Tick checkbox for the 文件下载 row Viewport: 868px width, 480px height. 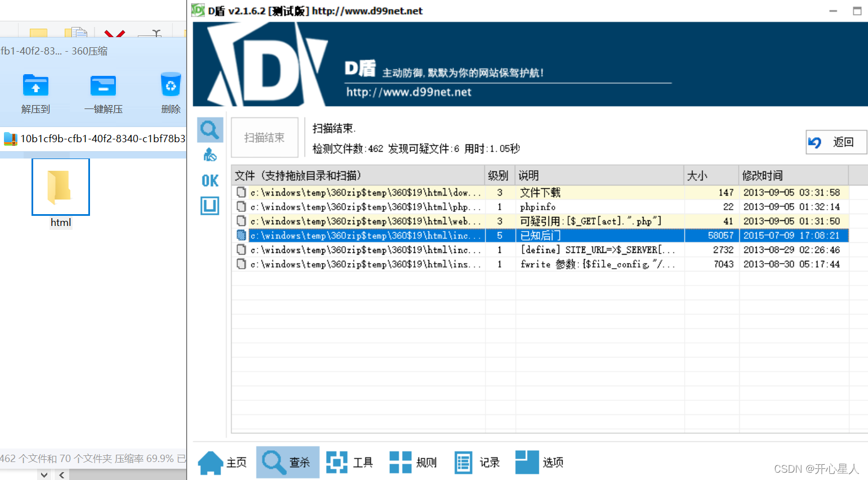click(x=241, y=192)
